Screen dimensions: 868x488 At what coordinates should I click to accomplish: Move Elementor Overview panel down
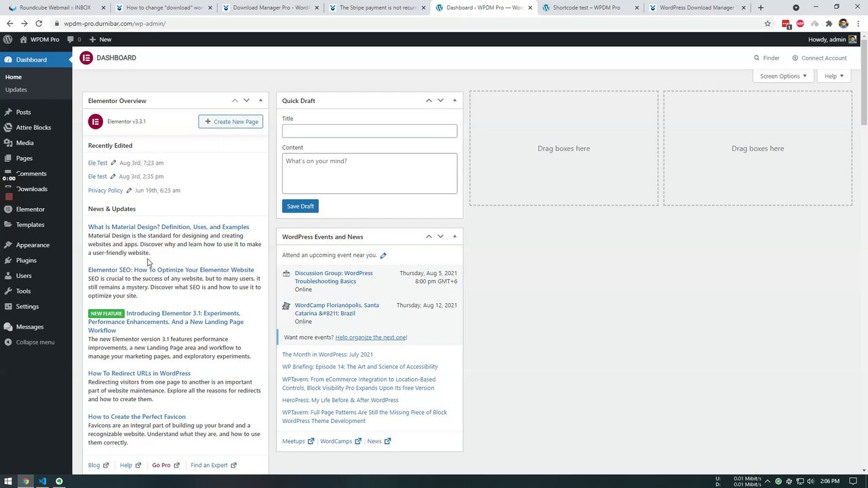pyautogui.click(x=246, y=100)
